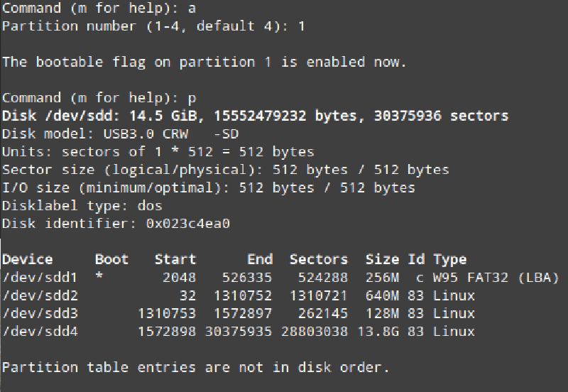Click the bootable flag enabled message

click(204, 62)
